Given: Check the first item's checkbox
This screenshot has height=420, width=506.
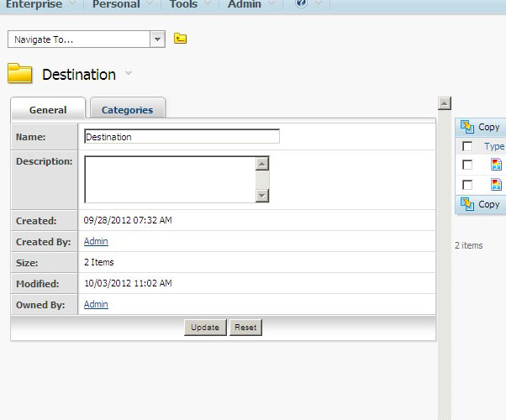Looking at the screenshot, I should (x=467, y=165).
